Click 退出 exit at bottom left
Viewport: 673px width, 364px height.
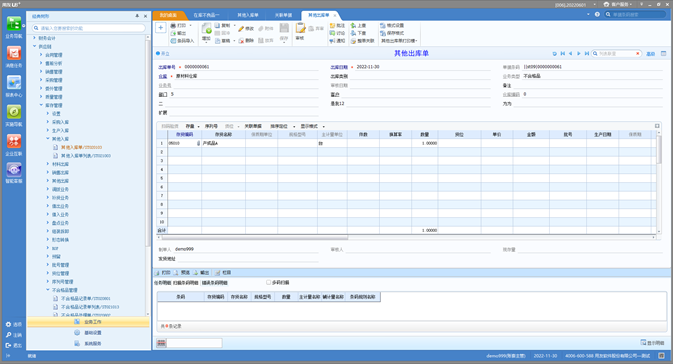(13, 345)
